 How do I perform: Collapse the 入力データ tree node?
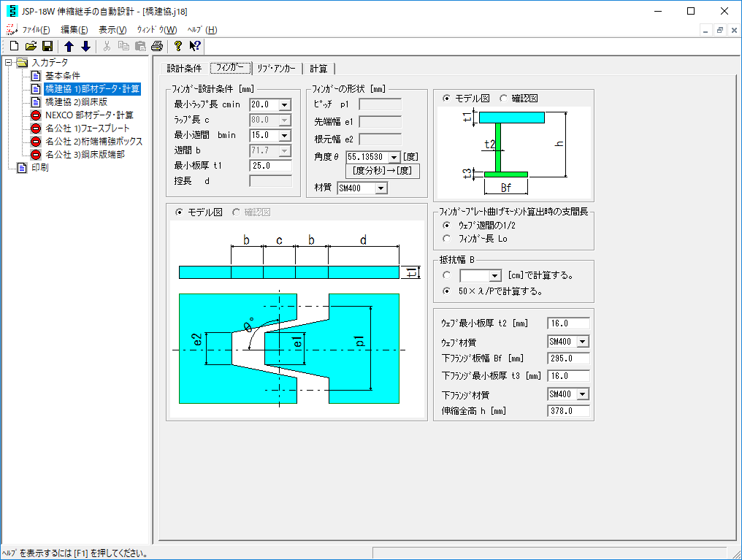coord(8,63)
